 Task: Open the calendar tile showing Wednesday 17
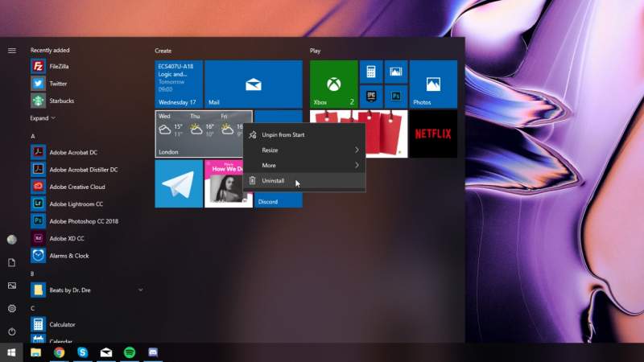tap(179, 84)
